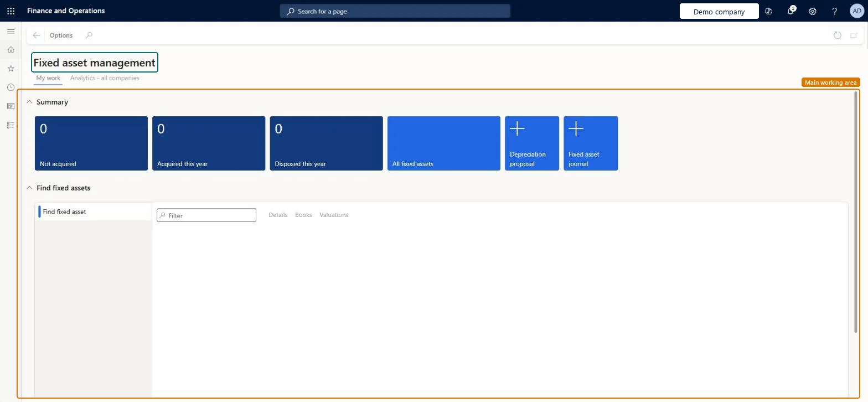
Task: Refresh the page with circular arrow icon
Action: click(x=838, y=35)
